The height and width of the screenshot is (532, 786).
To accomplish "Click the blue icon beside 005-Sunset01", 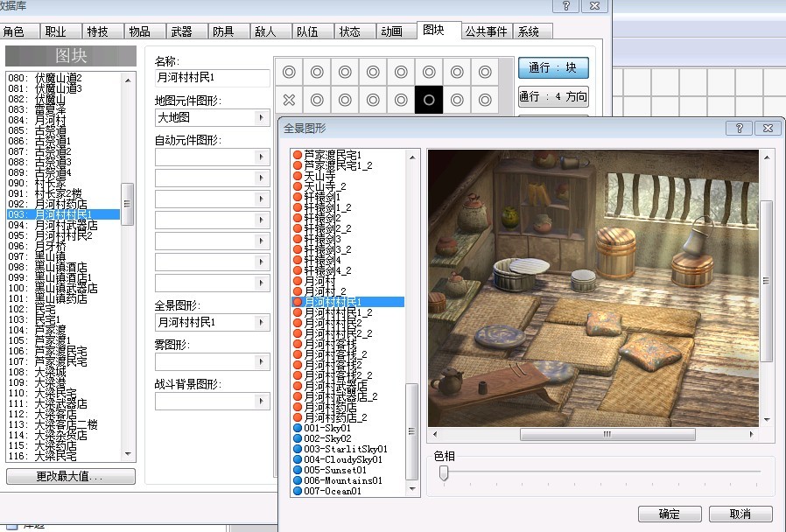I will [x=298, y=470].
